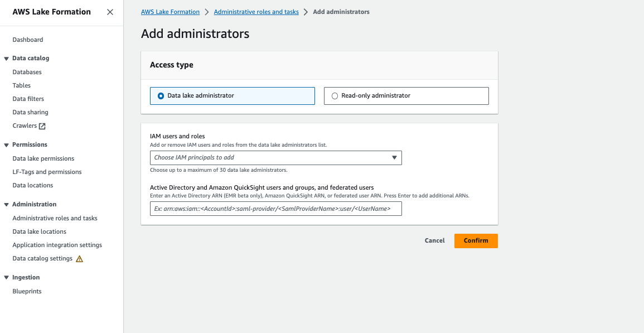
Task: Open Administrative roles and tasks in sidebar
Action: point(55,218)
